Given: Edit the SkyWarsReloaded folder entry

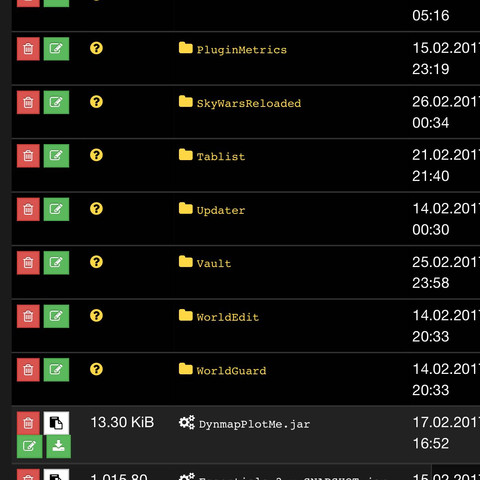Looking at the screenshot, I should coord(56,102).
